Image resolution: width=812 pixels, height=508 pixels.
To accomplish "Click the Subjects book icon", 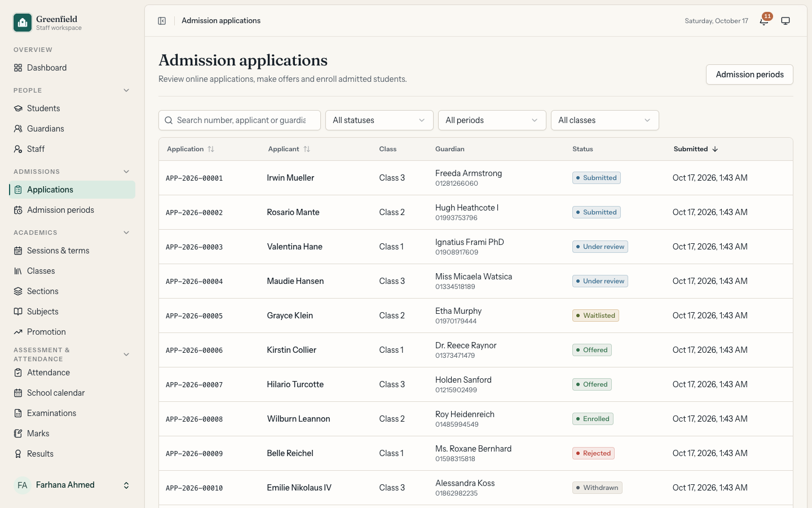I will [x=18, y=312].
